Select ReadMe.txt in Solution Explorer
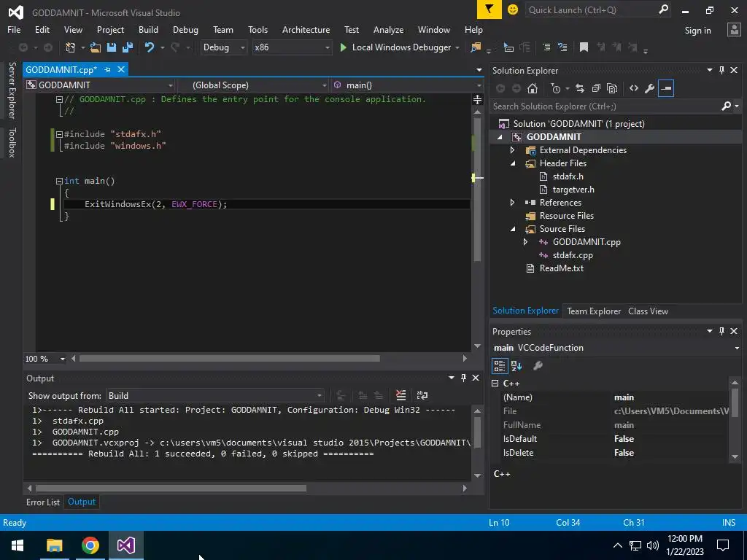This screenshot has width=747, height=560. pyautogui.click(x=561, y=268)
